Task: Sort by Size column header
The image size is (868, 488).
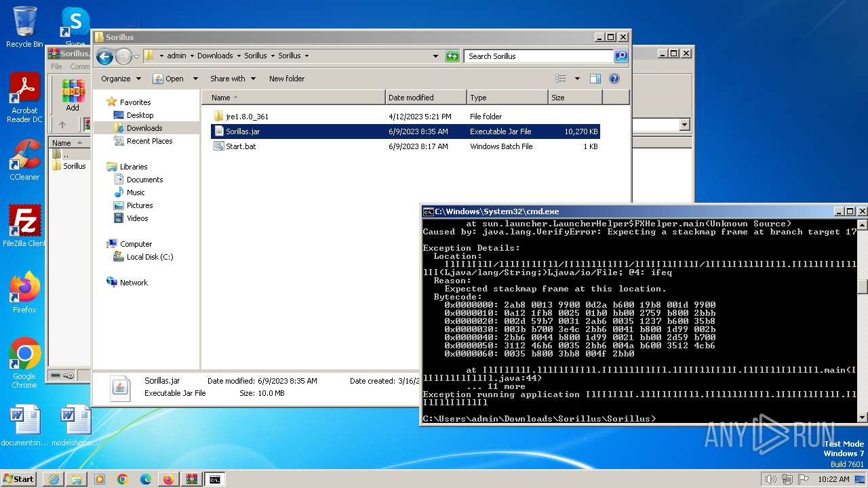Action: point(575,98)
